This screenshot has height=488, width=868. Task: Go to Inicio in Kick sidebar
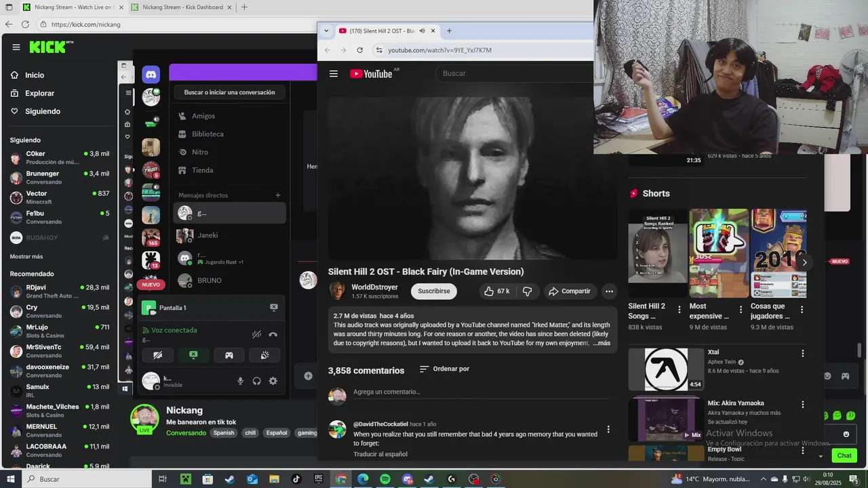pyautogui.click(x=35, y=75)
